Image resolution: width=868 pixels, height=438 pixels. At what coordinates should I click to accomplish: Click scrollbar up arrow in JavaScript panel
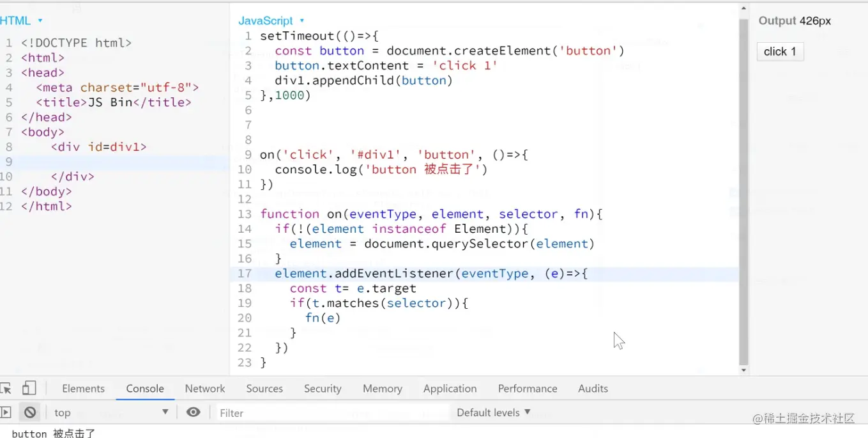(743, 8)
